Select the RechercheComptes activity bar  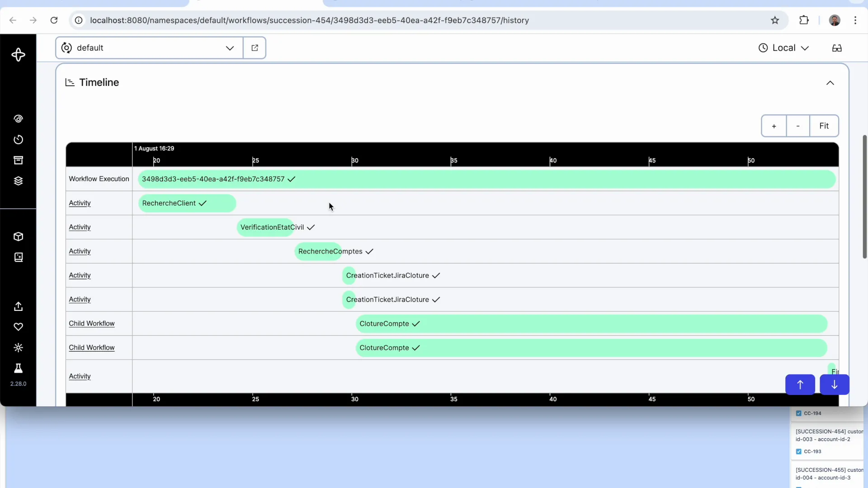point(318,251)
